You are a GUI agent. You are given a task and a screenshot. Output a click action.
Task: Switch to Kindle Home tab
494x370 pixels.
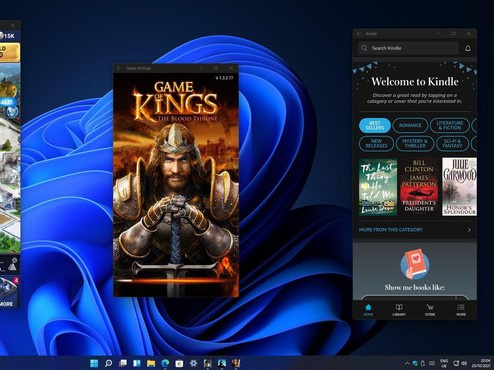pyautogui.click(x=368, y=310)
